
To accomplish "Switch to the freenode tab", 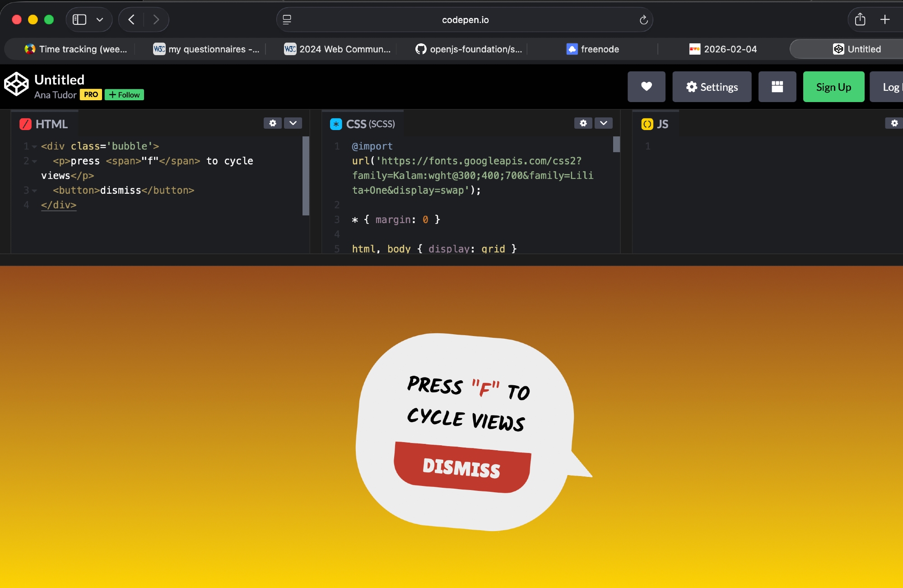I will click(x=592, y=49).
